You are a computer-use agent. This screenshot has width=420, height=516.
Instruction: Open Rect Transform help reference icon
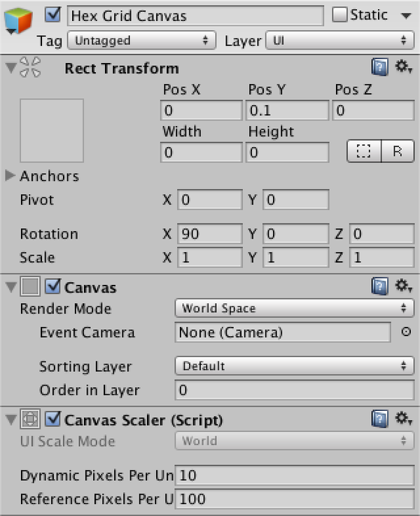[379, 68]
